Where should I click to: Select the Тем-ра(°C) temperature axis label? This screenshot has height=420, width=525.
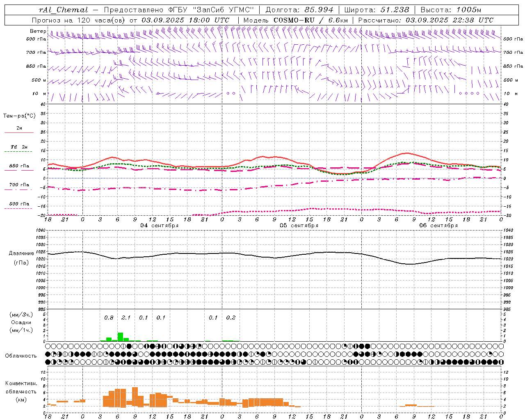coord(19,116)
